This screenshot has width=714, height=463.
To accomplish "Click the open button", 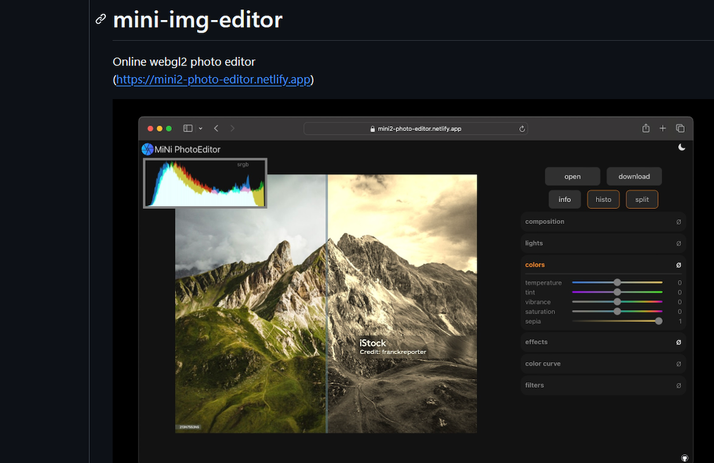I will click(x=572, y=177).
